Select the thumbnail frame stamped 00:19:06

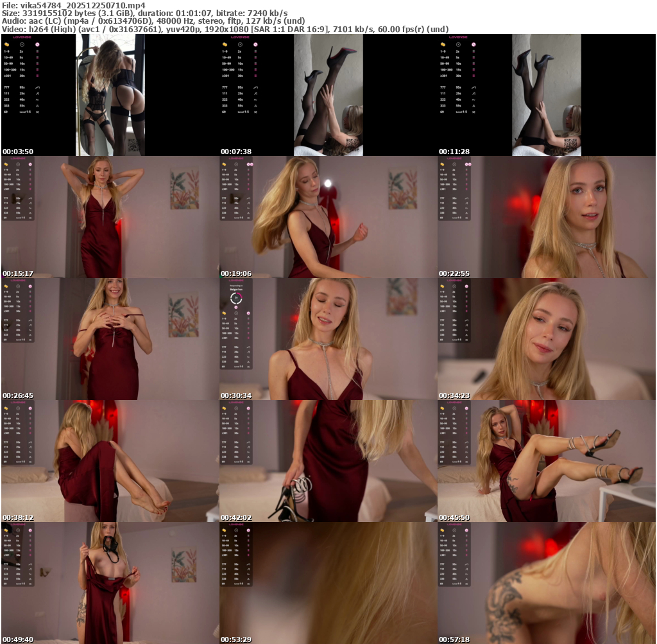pos(328,217)
